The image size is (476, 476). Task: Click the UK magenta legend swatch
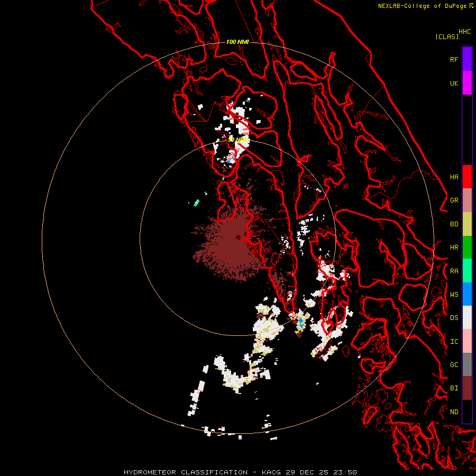(x=467, y=83)
